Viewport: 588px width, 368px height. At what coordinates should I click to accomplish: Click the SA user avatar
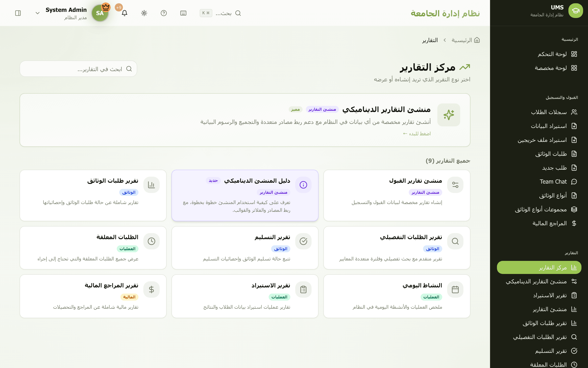pyautogui.click(x=100, y=13)
